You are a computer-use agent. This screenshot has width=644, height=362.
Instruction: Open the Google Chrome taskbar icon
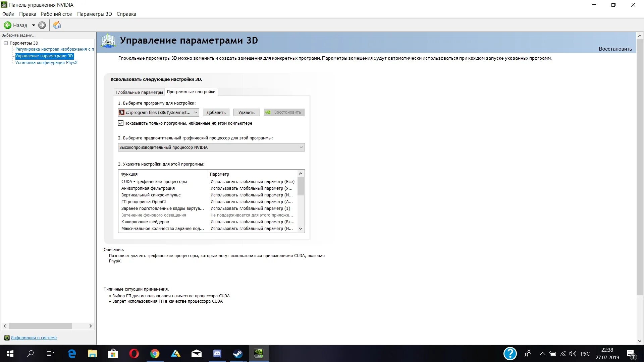click(x=155, y=354)
